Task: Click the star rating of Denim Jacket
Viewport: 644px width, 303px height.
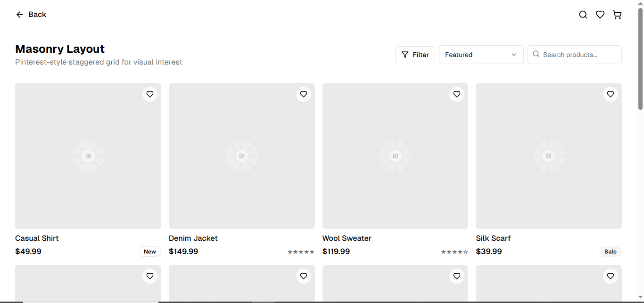Action: pyautogui.click(x=301, y=252)
